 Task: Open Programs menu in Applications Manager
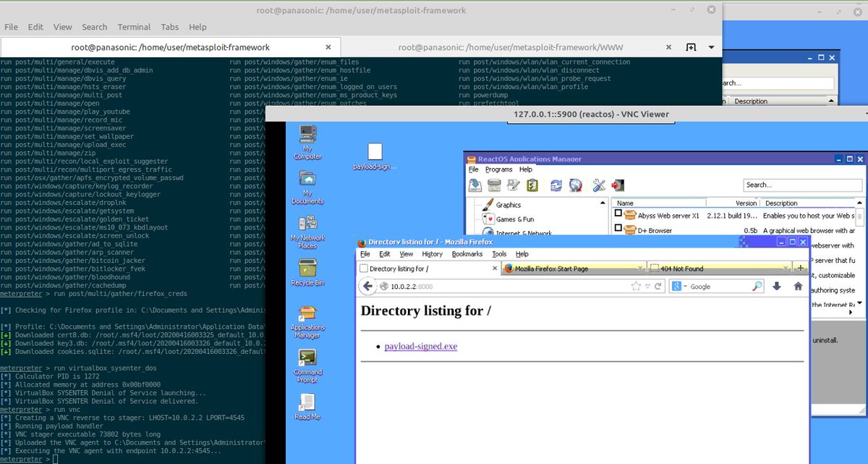tap(498, 169)
